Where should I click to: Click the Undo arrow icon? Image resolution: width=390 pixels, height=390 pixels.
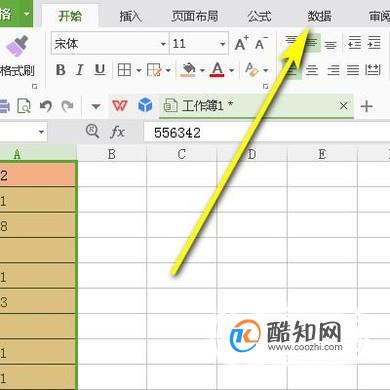(x=46, y=106)
